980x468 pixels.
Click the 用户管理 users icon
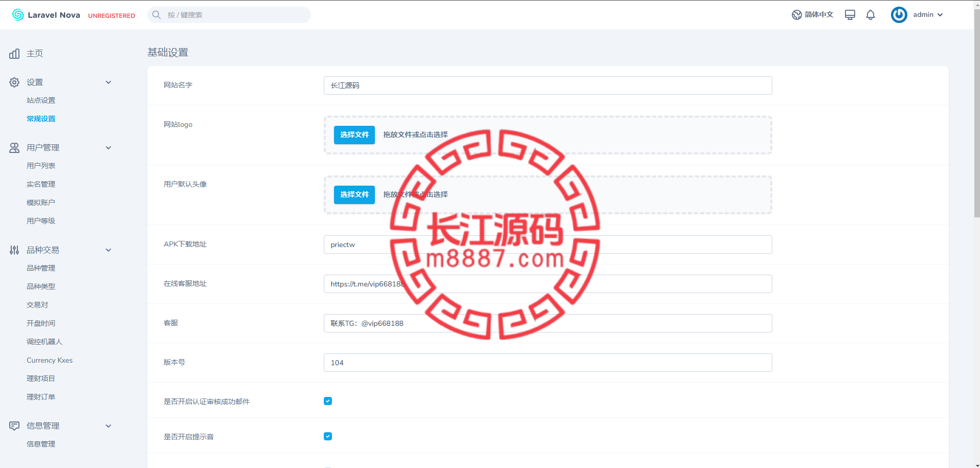tap(14, 148)
